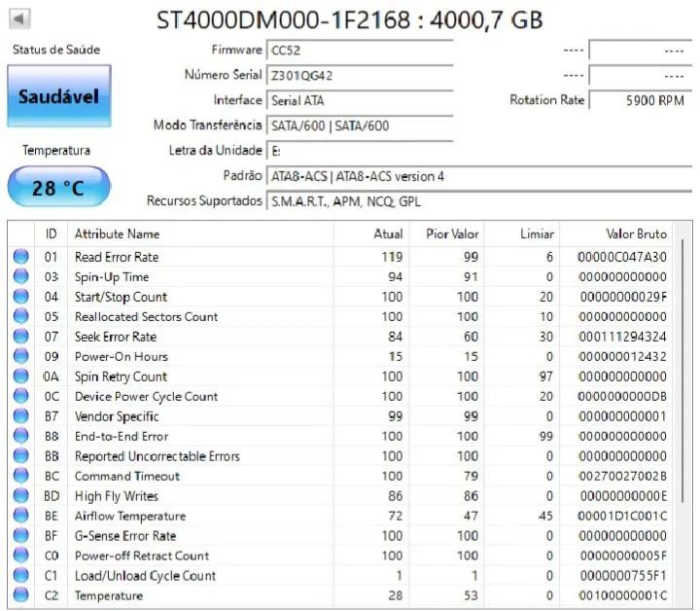Click raw value 00001D1C001C for Airflow Temperature
Viewport: 700px width, 611px height.
click(622, 516)
